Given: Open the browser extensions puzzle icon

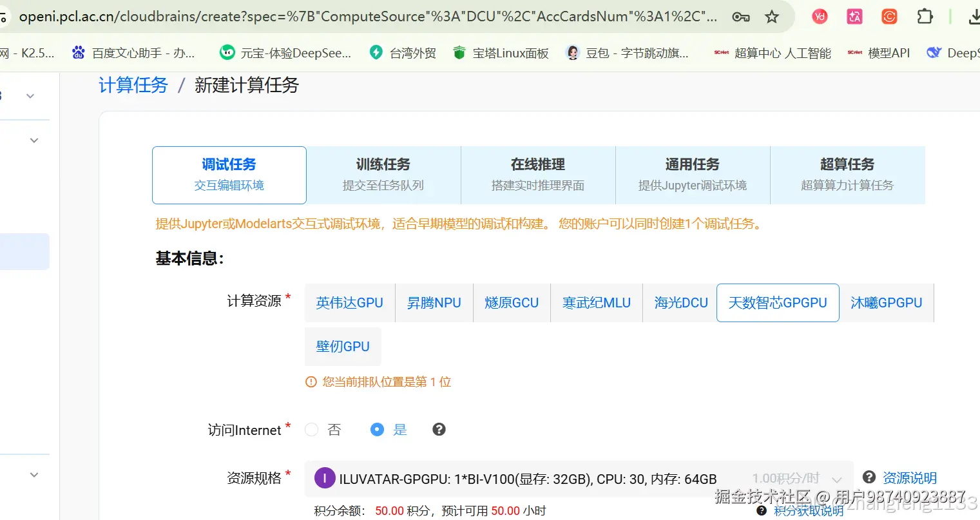Looking at the screenshot, I should [925, 17].
